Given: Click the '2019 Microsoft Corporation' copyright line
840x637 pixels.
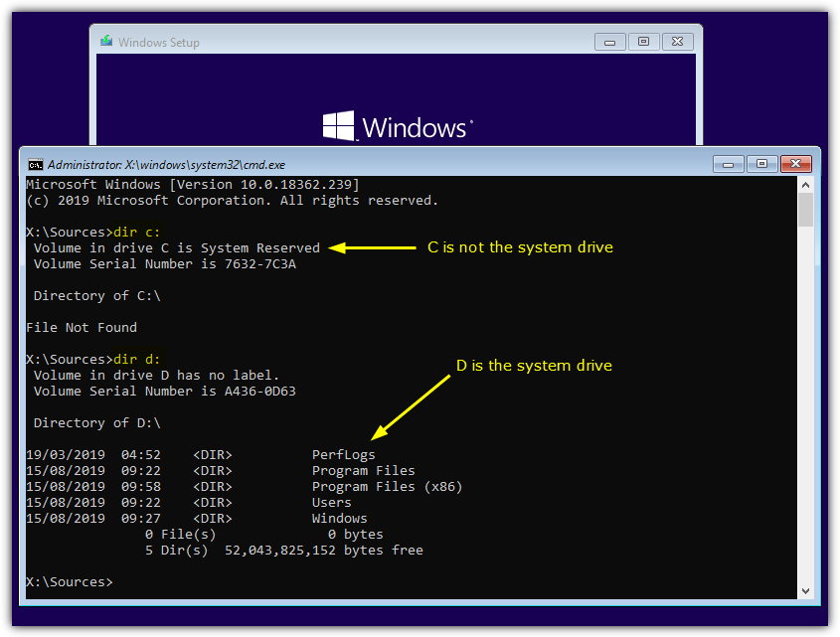Looking at the screenshot, I should point(232,201).
